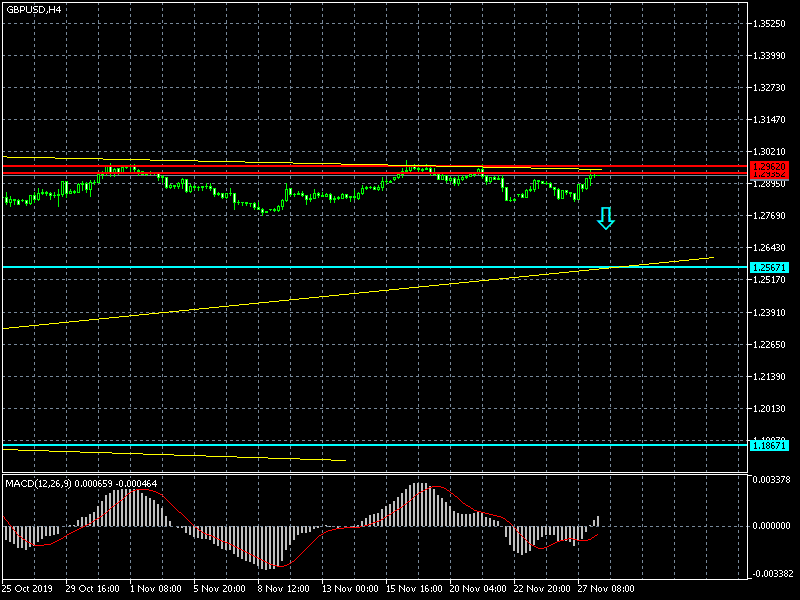Click the 1.35250 price scale value
Image resolution: width=800 pixels, height=600 pixels.
point(771,23)
